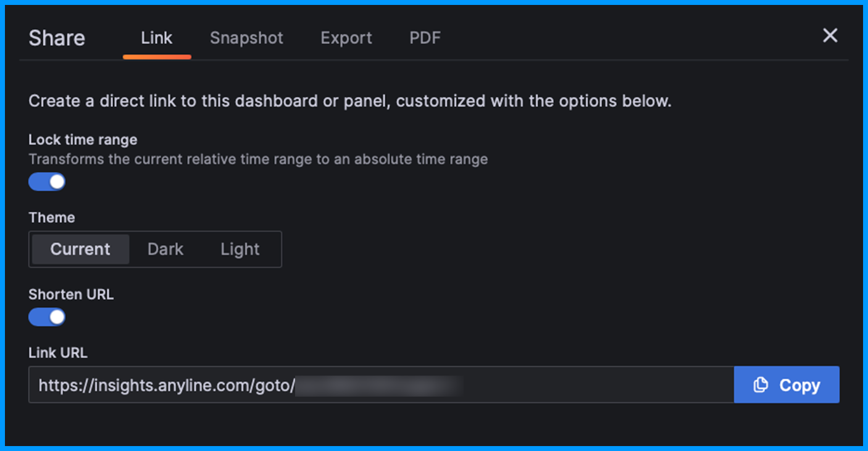868x451 pixels.
Task: Pick the Light theme option
Action: (240, 249)
